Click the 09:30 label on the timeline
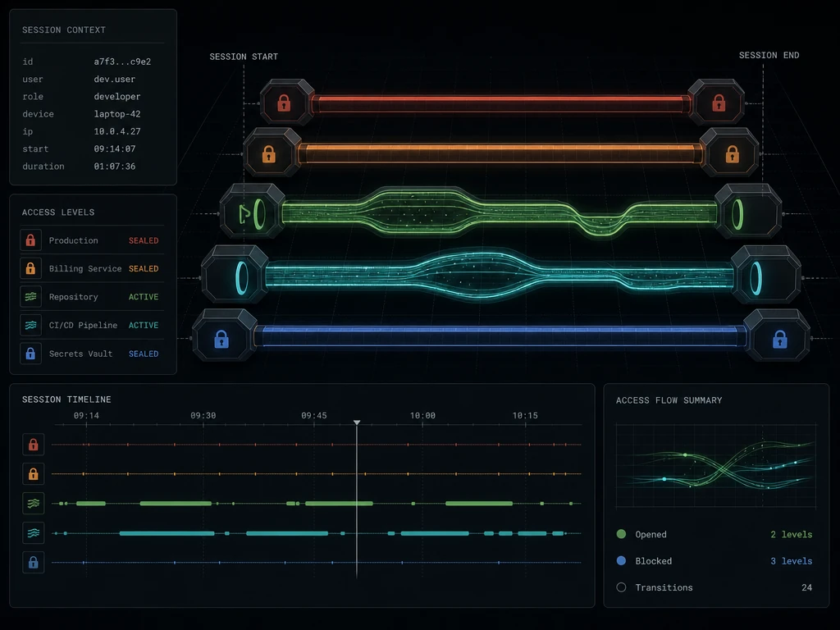This screenshot has width=840, height=630. pyautogui.click(x=203, y=415)
